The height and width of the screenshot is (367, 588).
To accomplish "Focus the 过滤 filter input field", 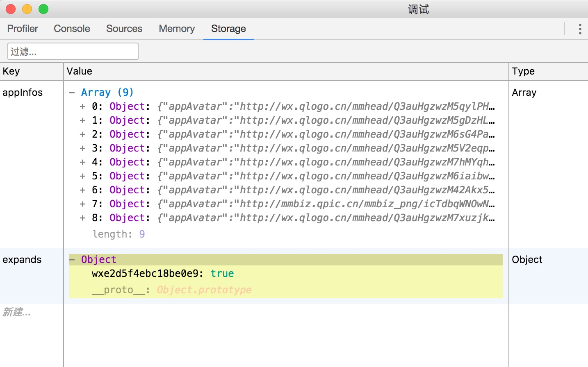I will tap(73, 51).
